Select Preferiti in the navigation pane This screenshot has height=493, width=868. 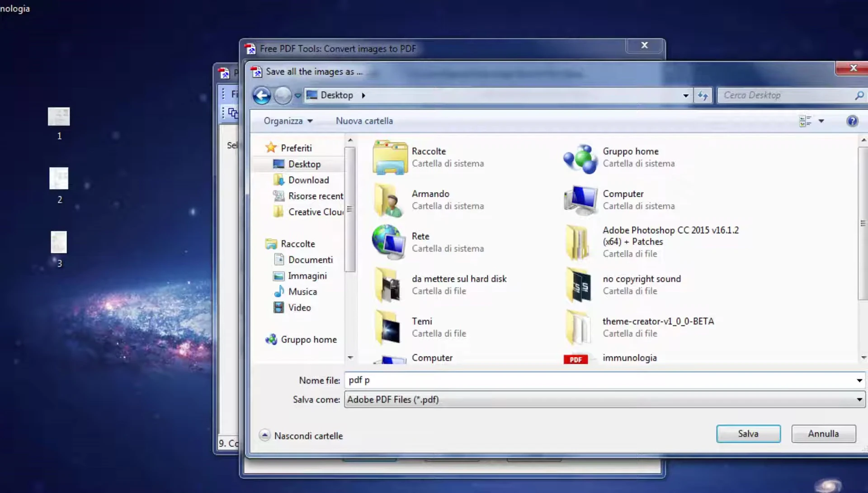[296, 148]
